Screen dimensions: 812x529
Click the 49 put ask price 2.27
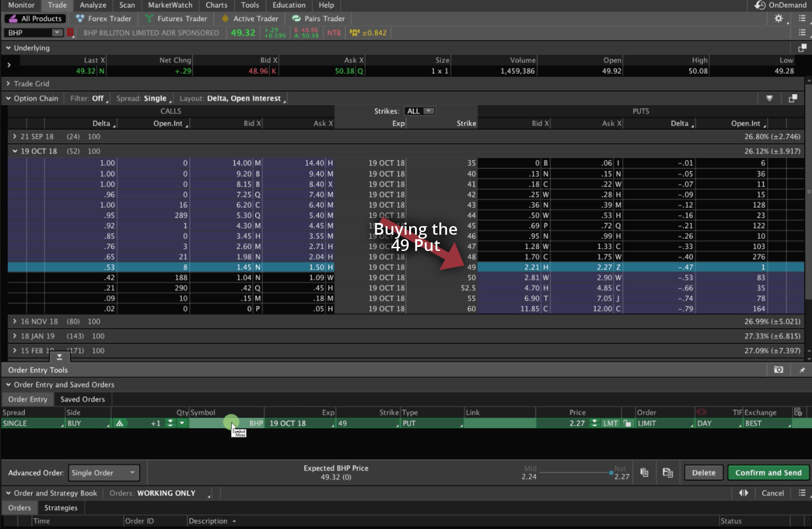pyautogui.click(x=604, y=267)
